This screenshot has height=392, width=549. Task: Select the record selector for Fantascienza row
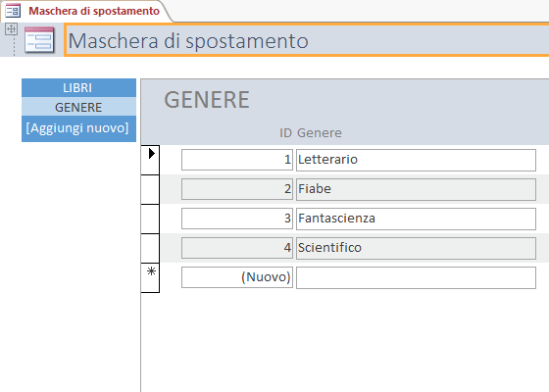[x=150, y=219]
